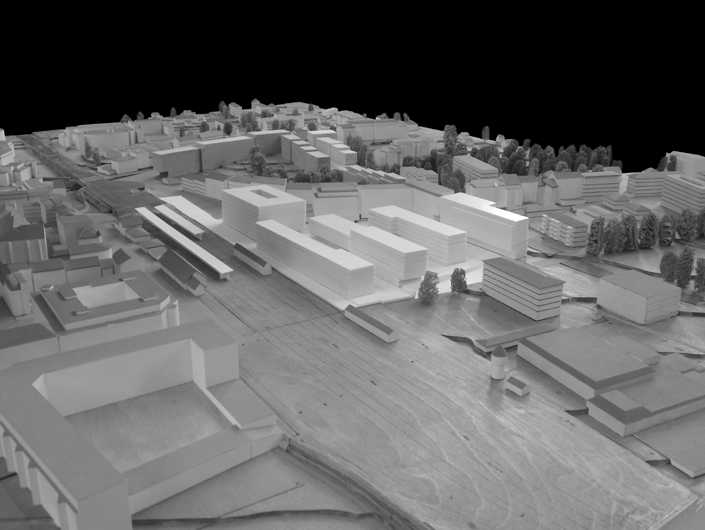Select the dark building with horizontal striped floors

pos(522,287)
